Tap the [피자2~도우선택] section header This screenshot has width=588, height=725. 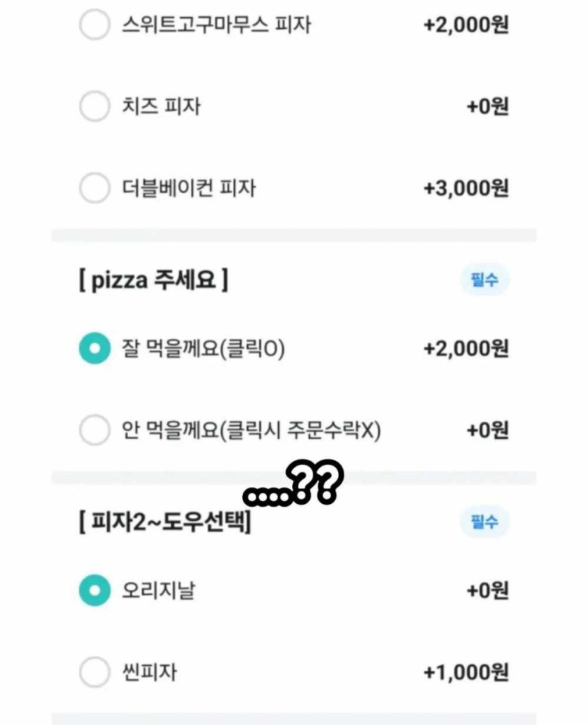[x=165, y=522]
